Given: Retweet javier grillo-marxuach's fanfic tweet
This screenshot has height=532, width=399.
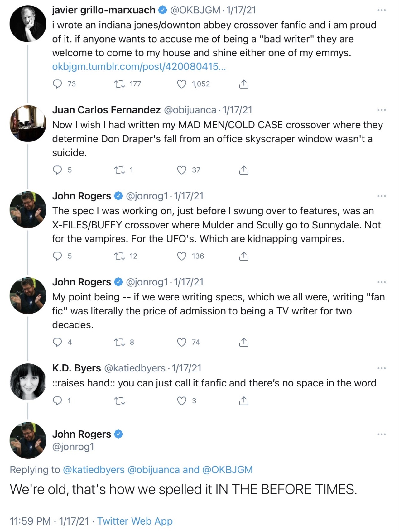Looking at the screenshot, I should tap(120, 84).
